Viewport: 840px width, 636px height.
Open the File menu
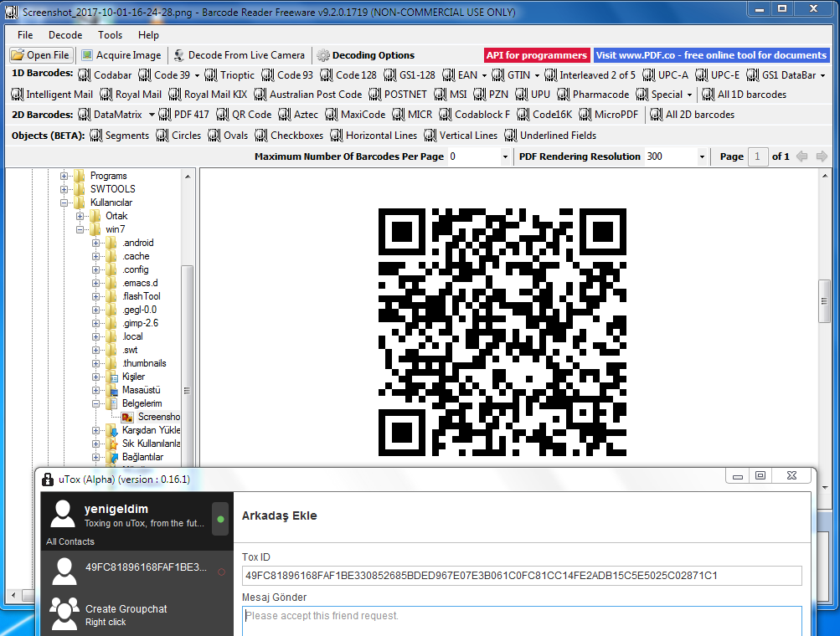[25, 35]
